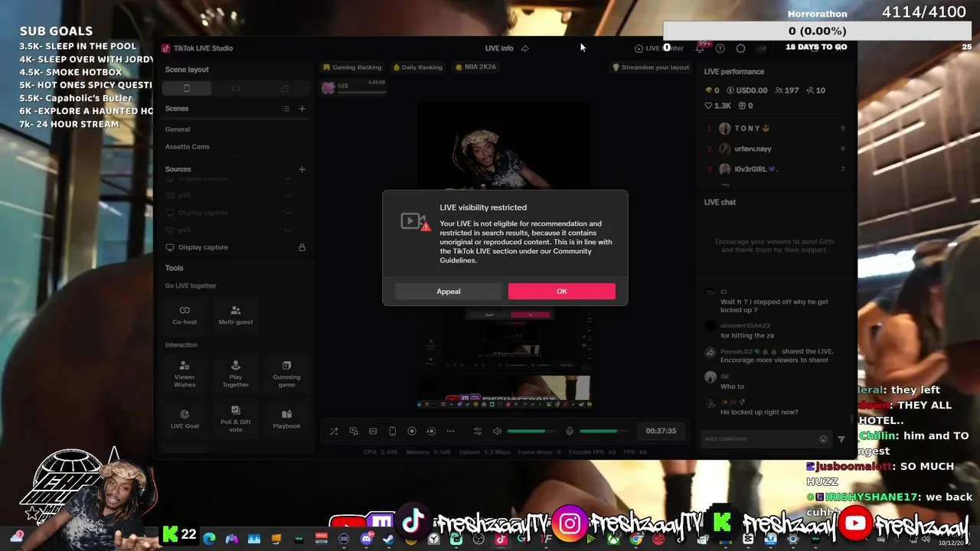Mute the speaker output icon

497,431
